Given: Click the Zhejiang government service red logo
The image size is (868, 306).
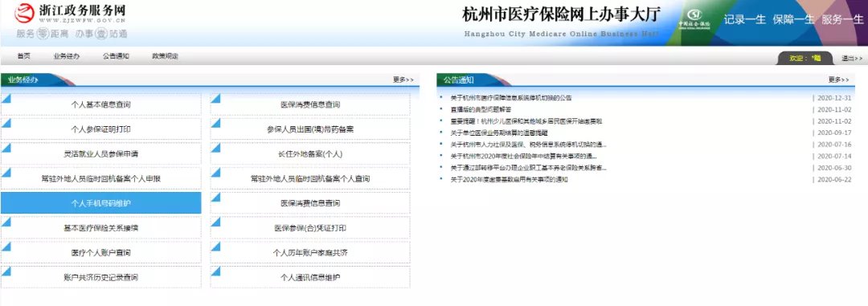Looking at the screenshot, I should pos(24,11).
